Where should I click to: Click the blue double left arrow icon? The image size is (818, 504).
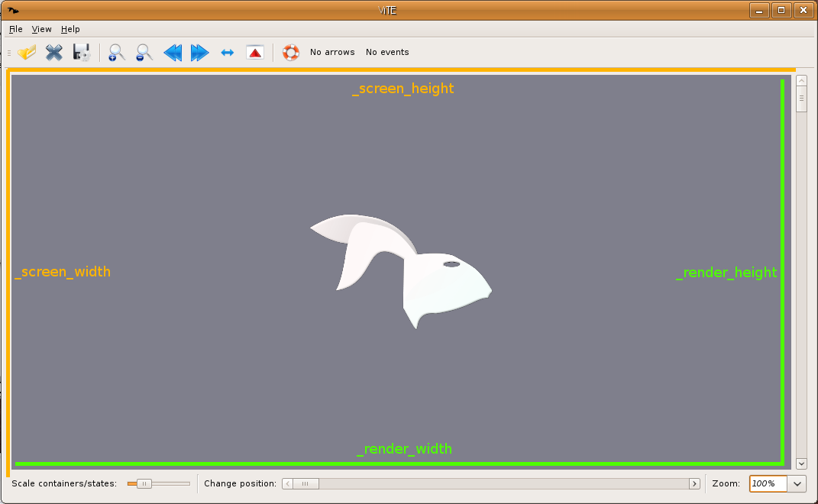[173, 53]
